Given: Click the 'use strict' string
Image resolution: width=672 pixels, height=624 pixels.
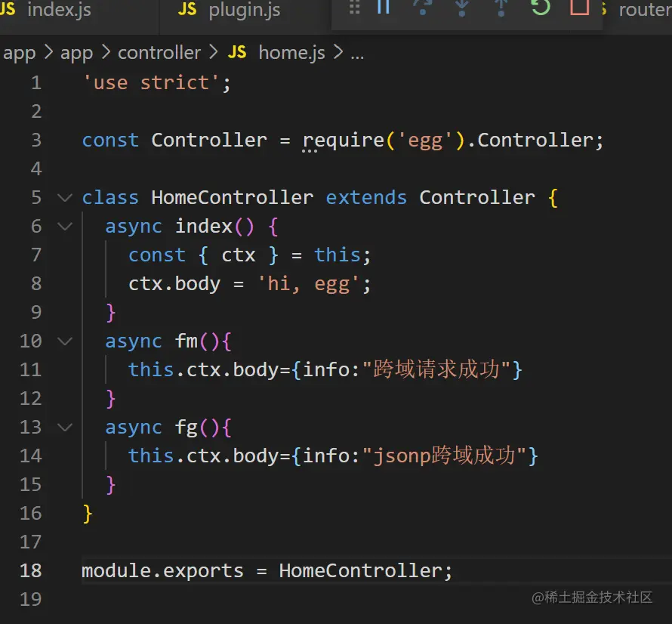Looking at the screenshot, I should point(152,83).
